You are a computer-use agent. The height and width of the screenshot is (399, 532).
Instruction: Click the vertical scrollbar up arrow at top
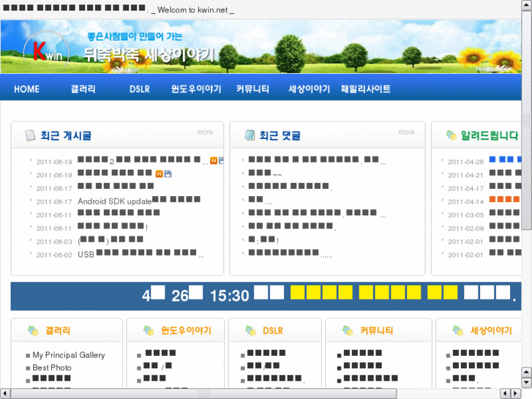[x=527, y=4]
